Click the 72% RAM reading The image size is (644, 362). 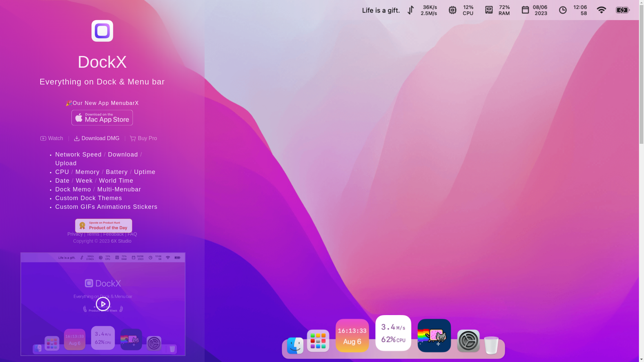point(504,10)
